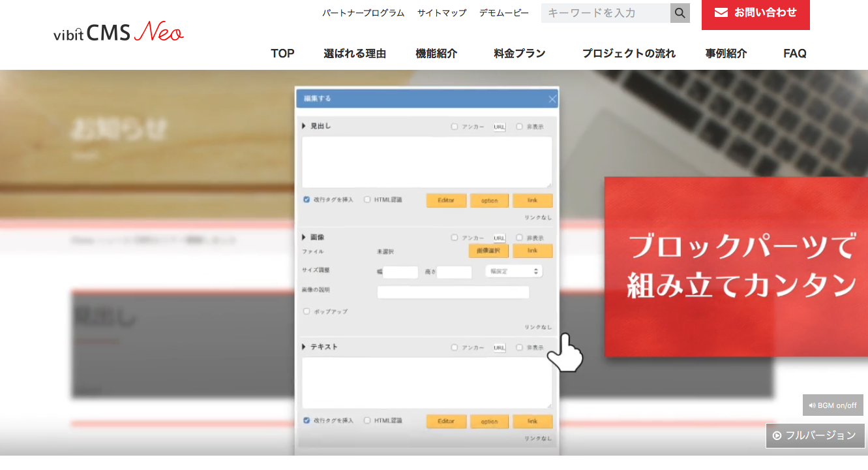Screen dimensions: 868x470
Task: Click the お問い合わせ contact button
Action: coord(755,13)
